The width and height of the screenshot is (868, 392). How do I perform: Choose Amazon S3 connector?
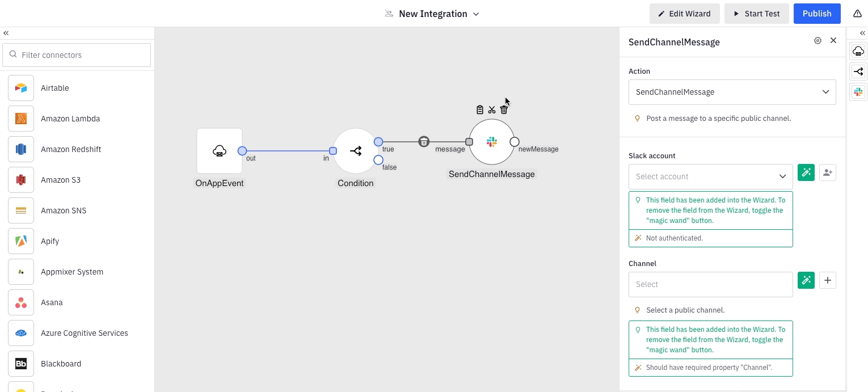[61, 180]
